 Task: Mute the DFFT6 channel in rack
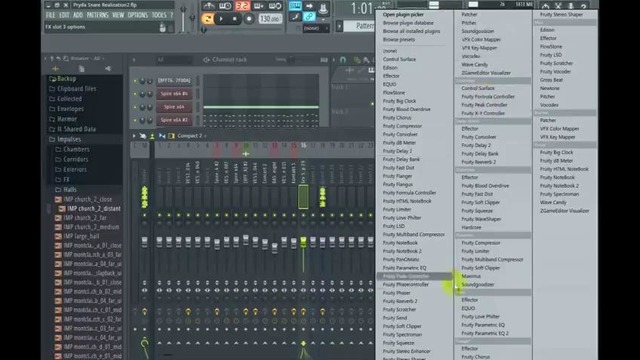pos(135,81)
